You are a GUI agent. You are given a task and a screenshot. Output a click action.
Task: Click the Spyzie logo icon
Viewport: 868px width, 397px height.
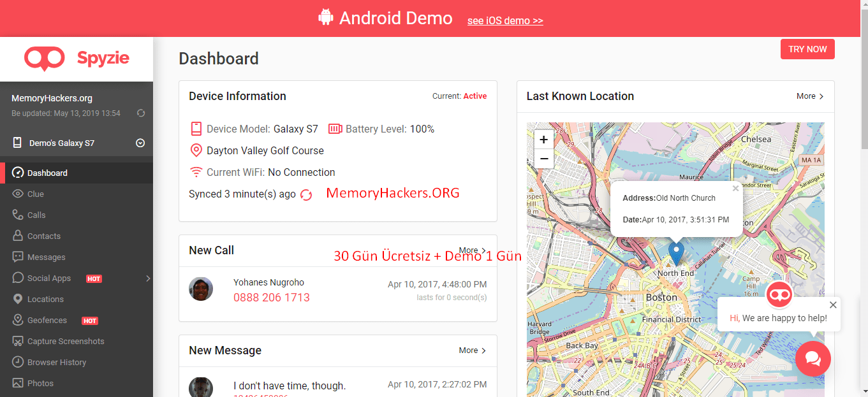pos(45,59)
